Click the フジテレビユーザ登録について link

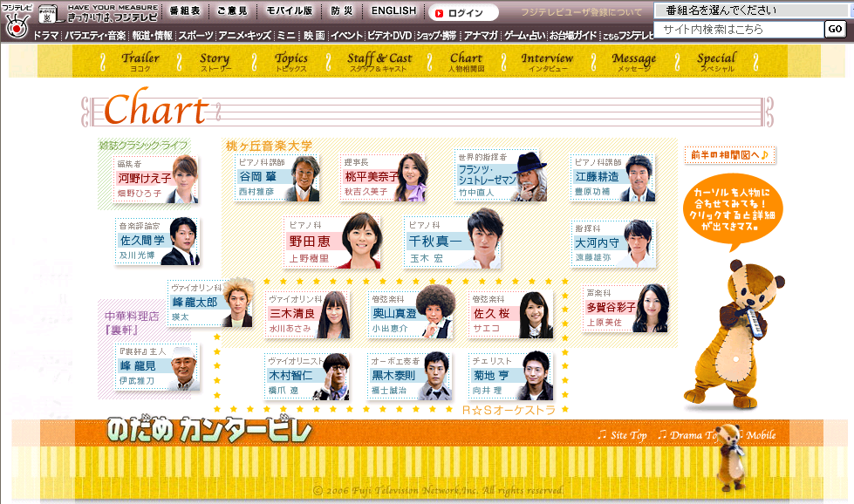tap(581, 12)
